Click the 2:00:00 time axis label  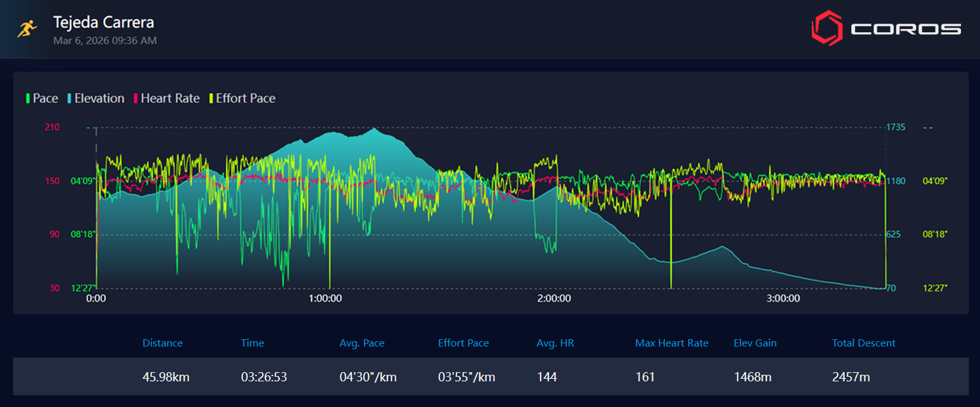pos(554,299)
